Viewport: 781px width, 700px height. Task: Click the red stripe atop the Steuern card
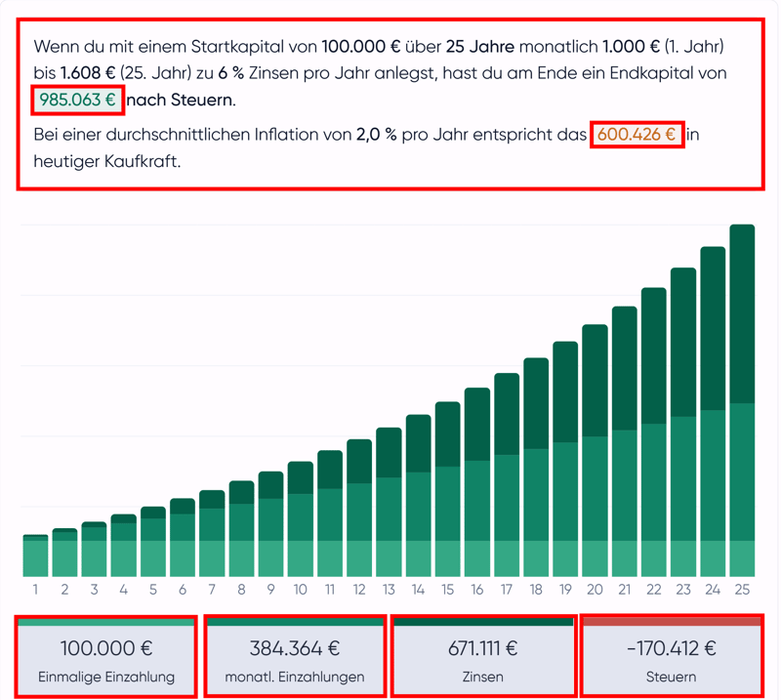(x=671, y=621)
